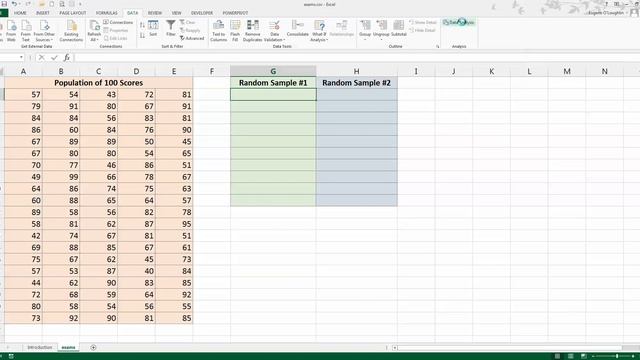
Task: Apply Flash Fill
Action: (x=235, y=31)
